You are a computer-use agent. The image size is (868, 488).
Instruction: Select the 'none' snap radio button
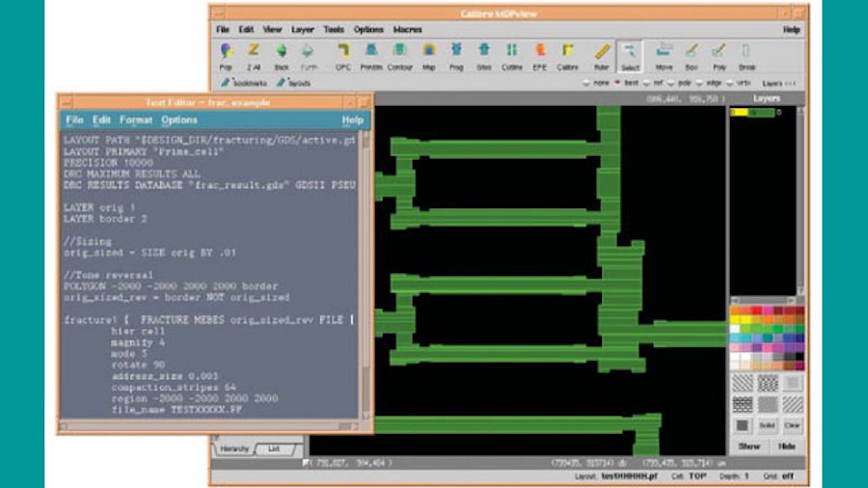coord(586,83)
